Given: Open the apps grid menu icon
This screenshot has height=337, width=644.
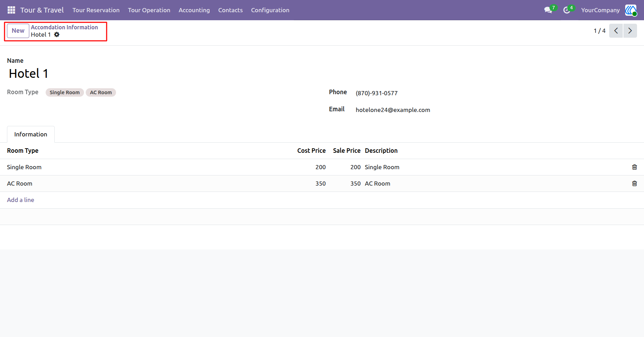Looking at the screenshot, I should (x=11, y=10).
